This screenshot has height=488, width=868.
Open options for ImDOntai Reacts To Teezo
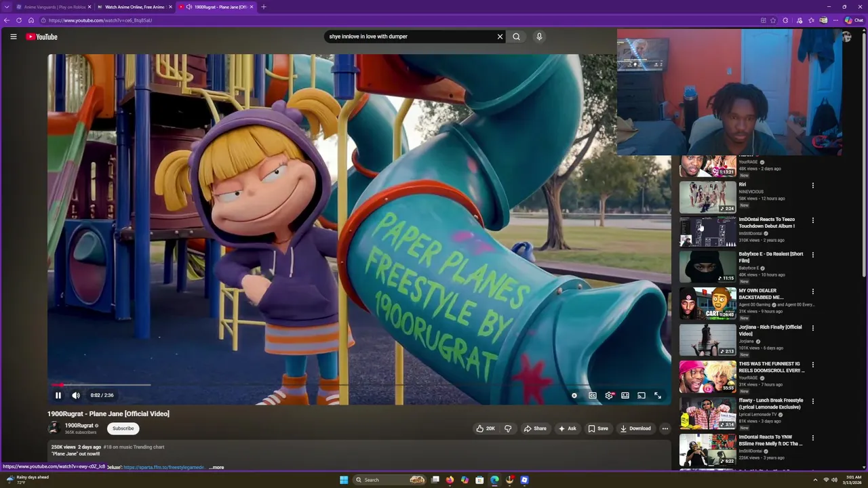[x=812, y=220]
